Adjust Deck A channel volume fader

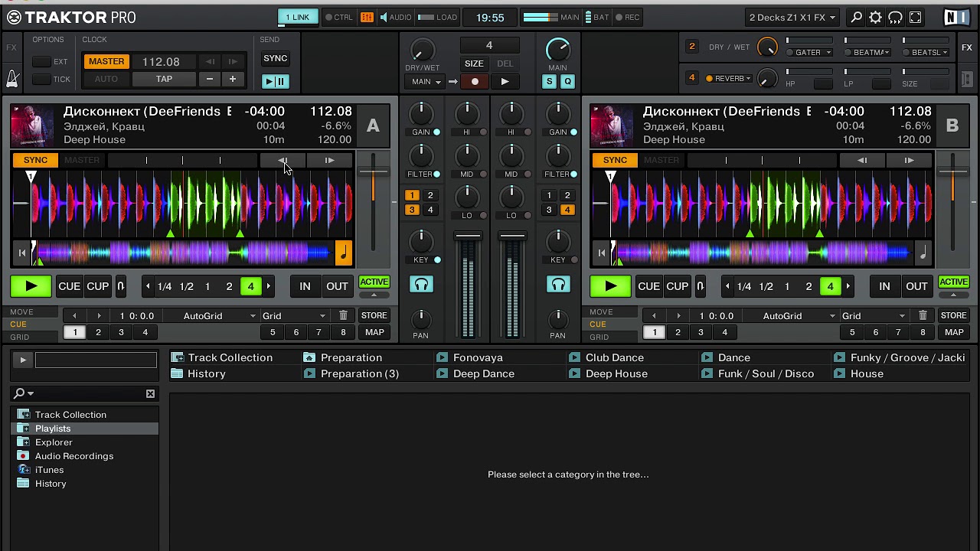468,236
